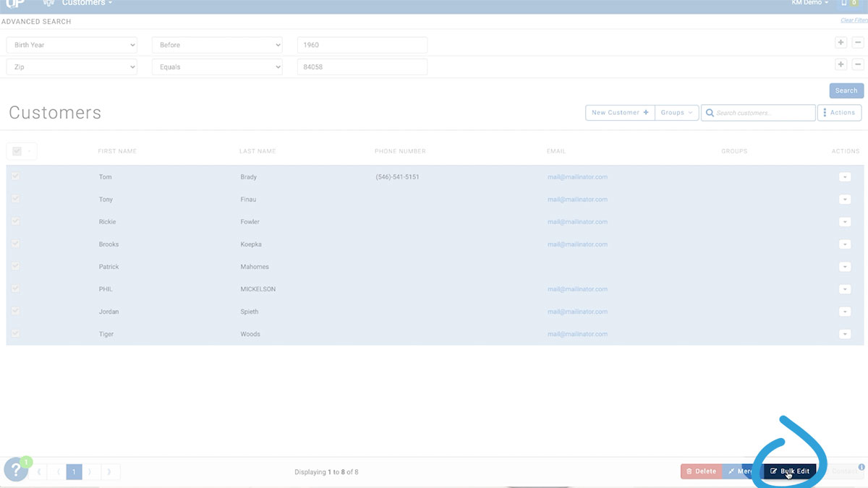
Task: Go to the previous page of results
Action: (x=57, y=472)
